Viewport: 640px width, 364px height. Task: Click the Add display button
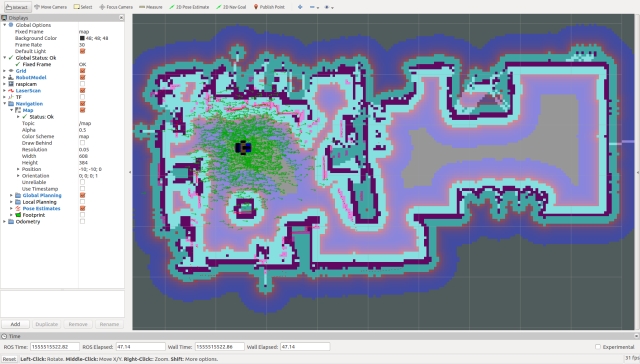pos(16,324)
